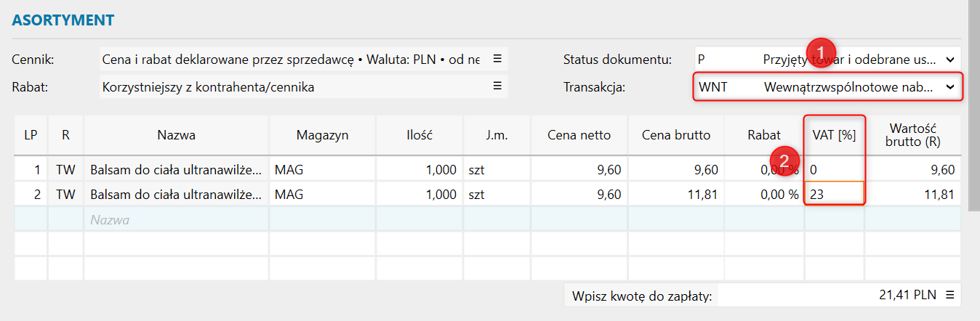Image resolution: width=980 pixels, height=321 pixels.
Task: Select the VAT cell with value 0
Action: coord(835,170)
